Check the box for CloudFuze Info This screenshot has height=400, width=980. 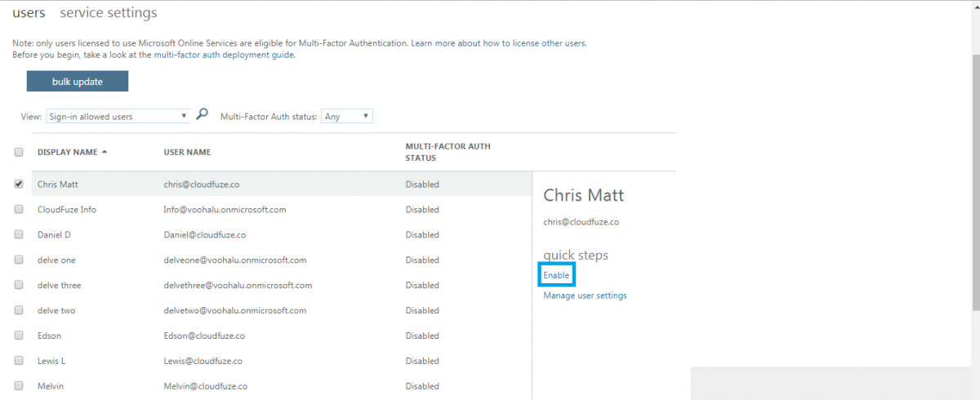click(19, 210)
